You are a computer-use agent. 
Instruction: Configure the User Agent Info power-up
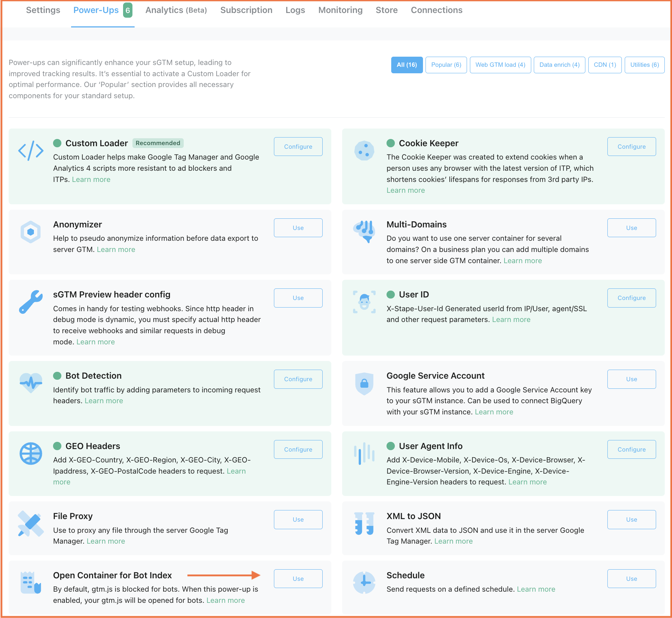(x=632, y=449)
